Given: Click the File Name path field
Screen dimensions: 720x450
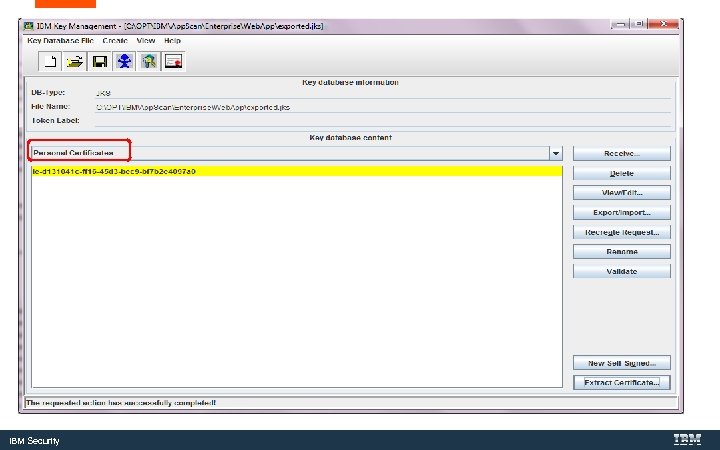Looking at the screenshot, I should [382, 107].
